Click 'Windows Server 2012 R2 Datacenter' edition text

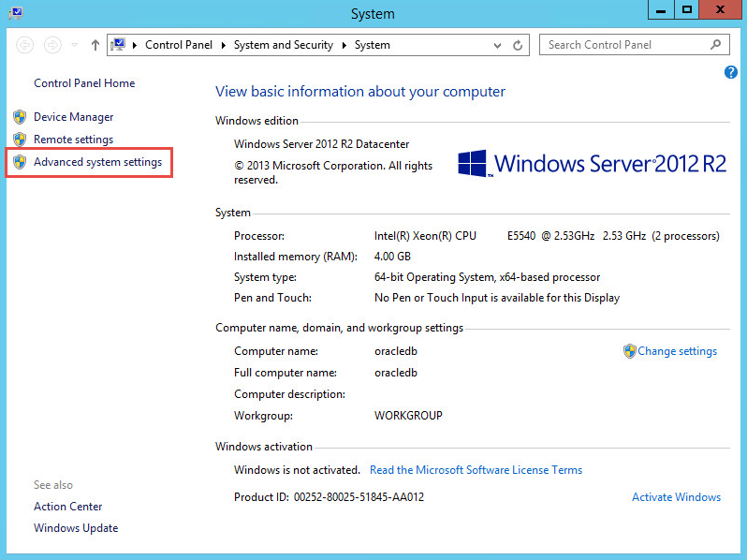point(322,144)
